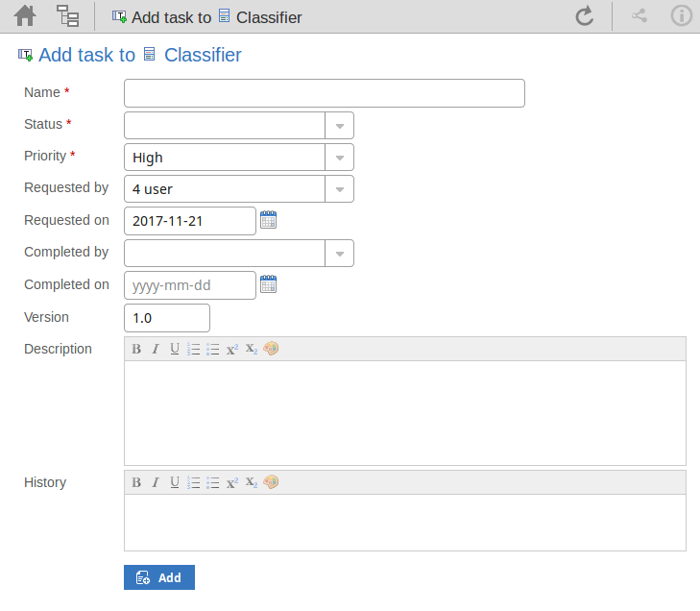This screenshot has width=700, height=611.
Task: Expand the Priority dropdown showing High
Action: [x=340, y=158]
